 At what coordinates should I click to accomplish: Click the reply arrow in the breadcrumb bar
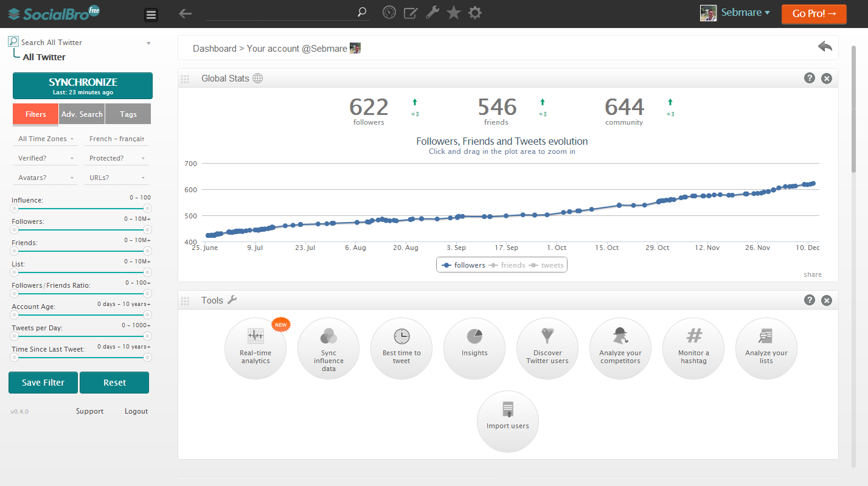pos(825,47)
